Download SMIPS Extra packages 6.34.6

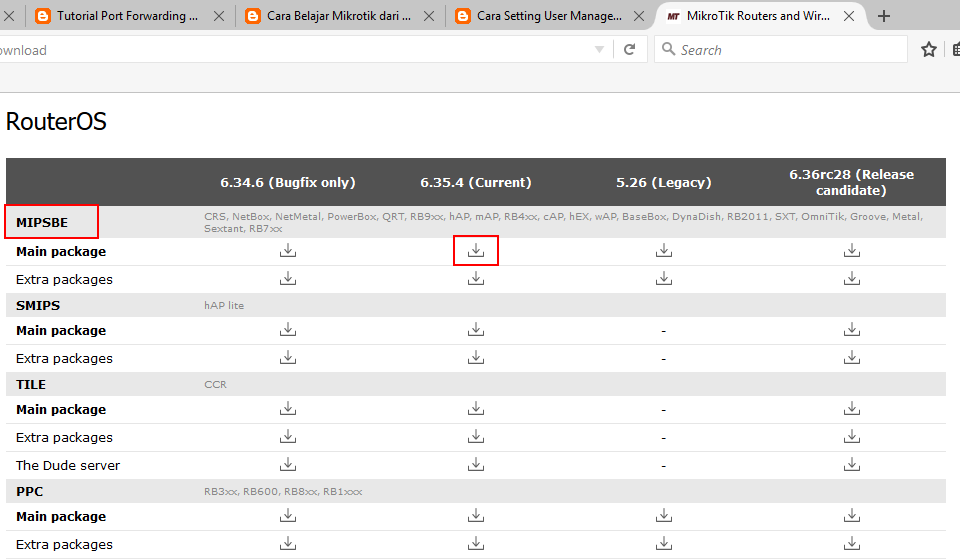(x=288, y=358)
